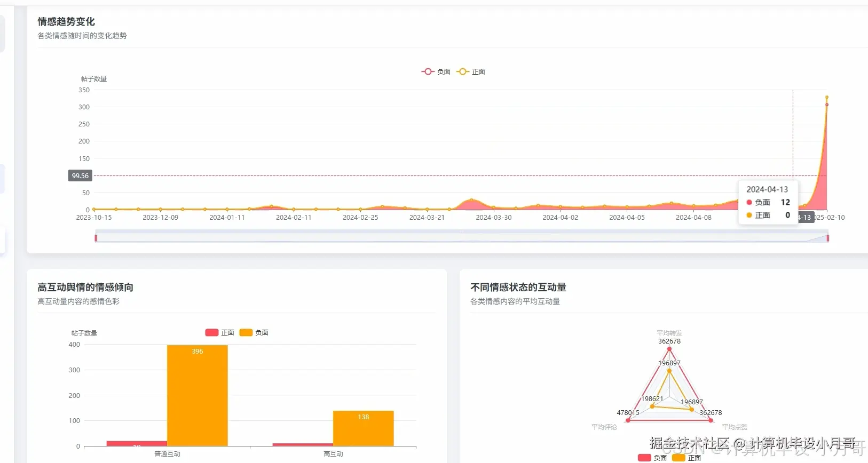Viewport: 868px width, 463px height.
Task: Click the 198621 value on the radar chart
Action: coord(652,398)
